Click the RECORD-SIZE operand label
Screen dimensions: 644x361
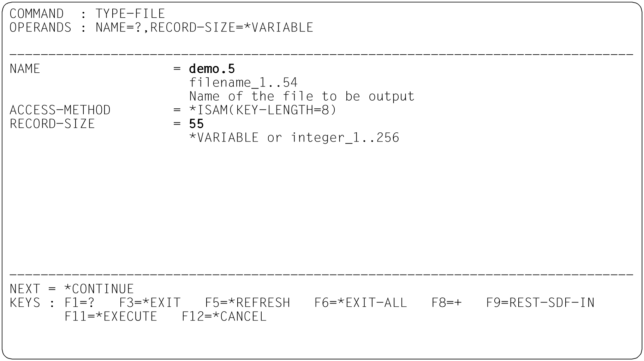(x=52, y=124)
